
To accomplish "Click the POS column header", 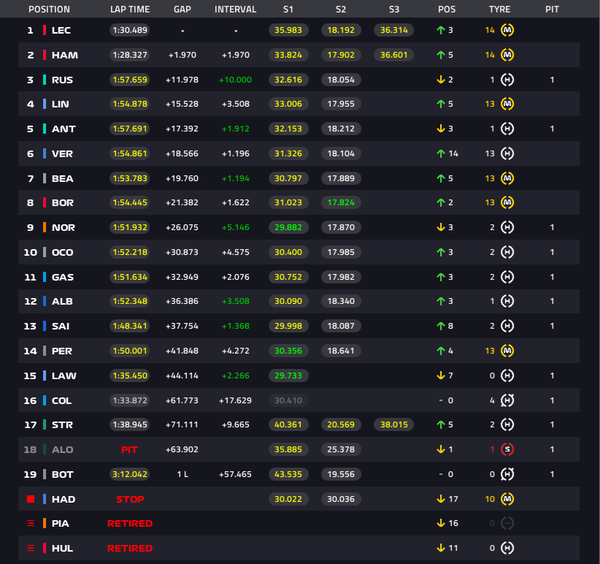I will 447,9.
